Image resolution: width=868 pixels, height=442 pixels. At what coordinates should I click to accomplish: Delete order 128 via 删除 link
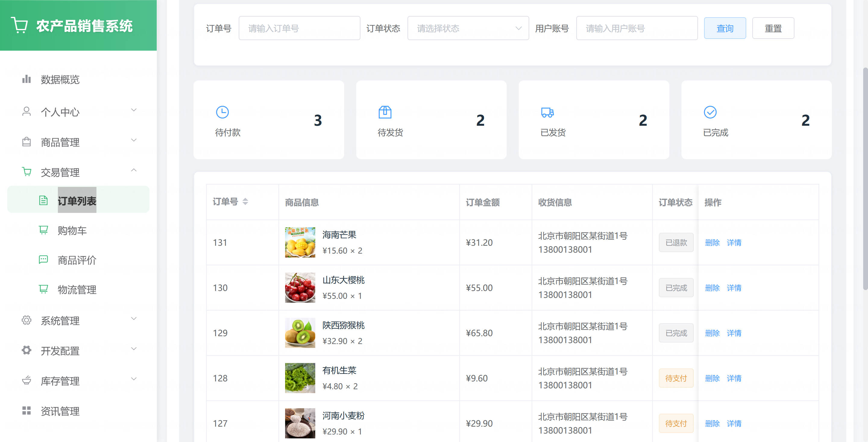(x=712, y=378)
